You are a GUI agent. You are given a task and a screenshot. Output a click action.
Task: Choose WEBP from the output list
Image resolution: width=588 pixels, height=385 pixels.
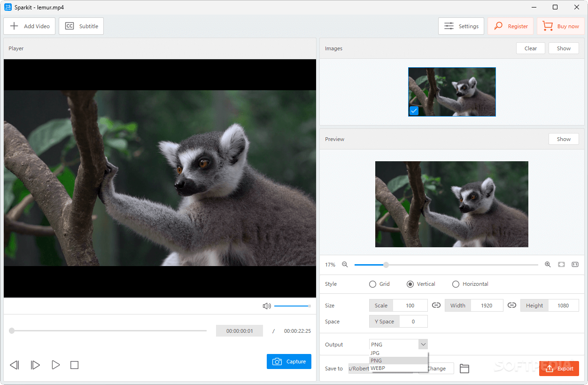(398, 368)
